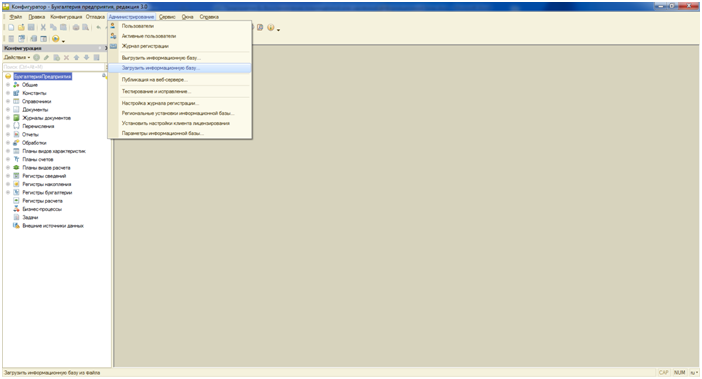Click the New document toolbar icon
Image resolution: width=702 pixels, height=379 pixels.
coord(11,27)
